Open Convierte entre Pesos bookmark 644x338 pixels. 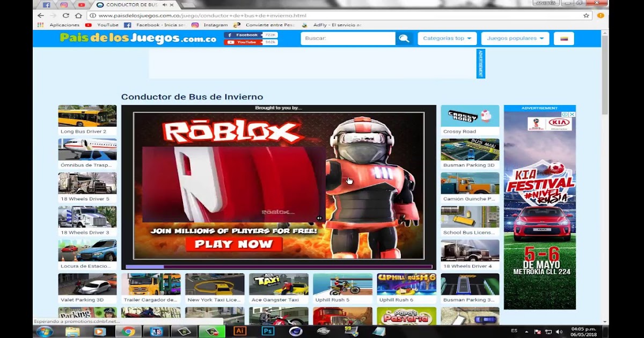click(264, 25)
